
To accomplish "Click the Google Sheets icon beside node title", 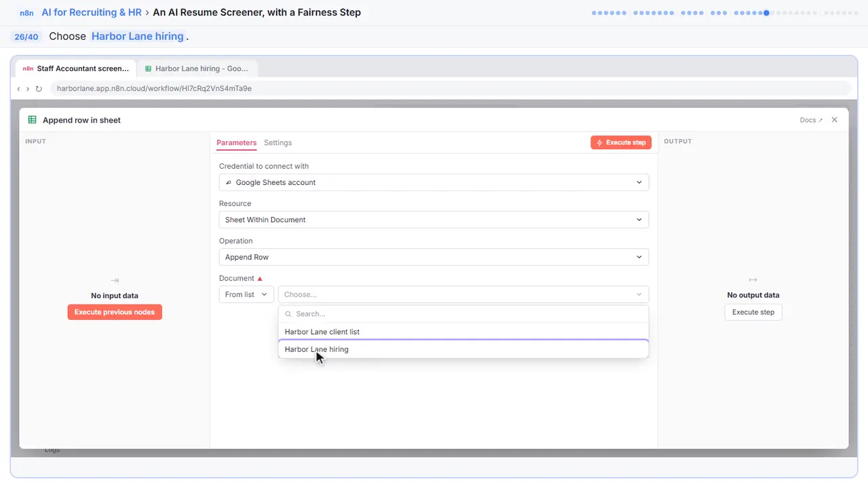I will 32,120.
